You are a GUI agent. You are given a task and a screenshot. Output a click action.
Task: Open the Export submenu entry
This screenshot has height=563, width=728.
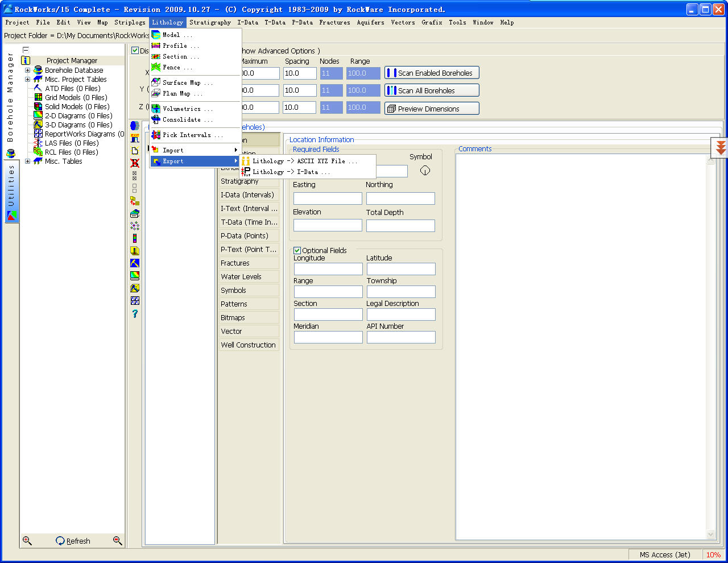pyautogui.click(x=195, y=161)
